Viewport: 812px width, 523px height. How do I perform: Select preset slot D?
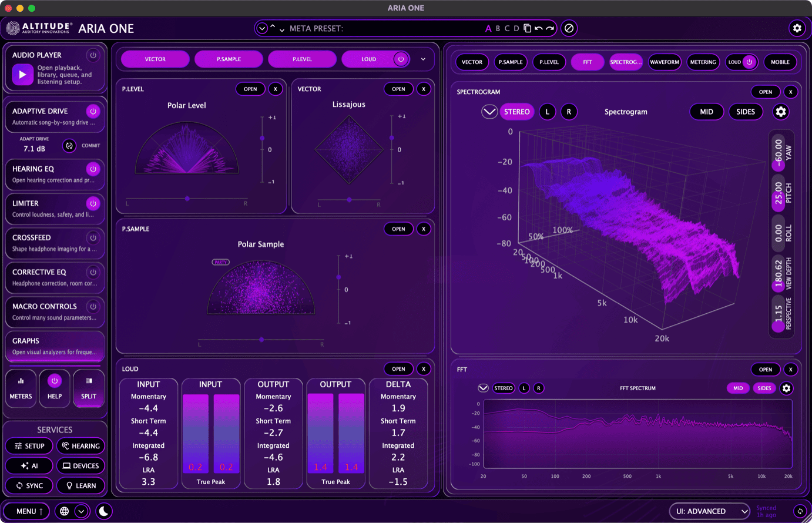point(516,28)
